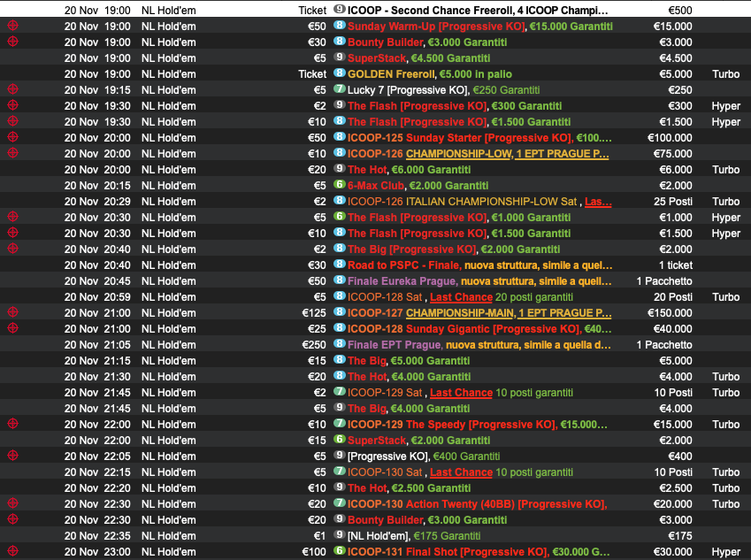Screen dimensions: 751x560
Task: Click the 6-max badge on SuperStack €2.000 Garantiti
Action: click(x=339, y=440)
